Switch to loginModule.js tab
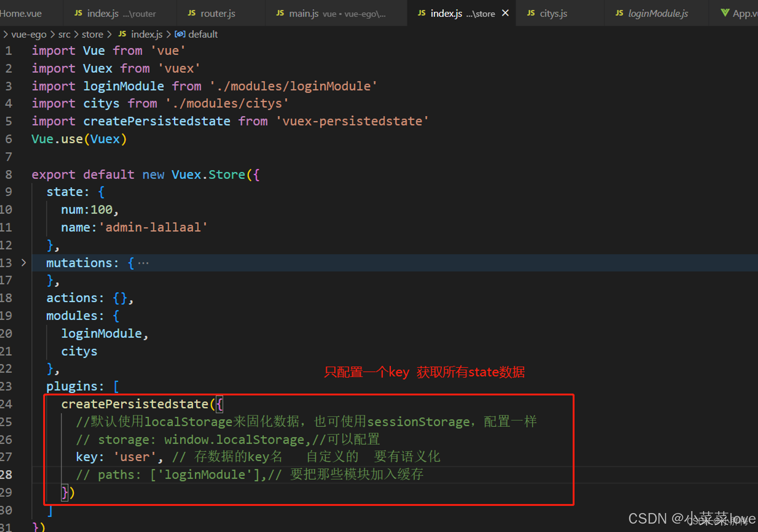 pos(658,14)
